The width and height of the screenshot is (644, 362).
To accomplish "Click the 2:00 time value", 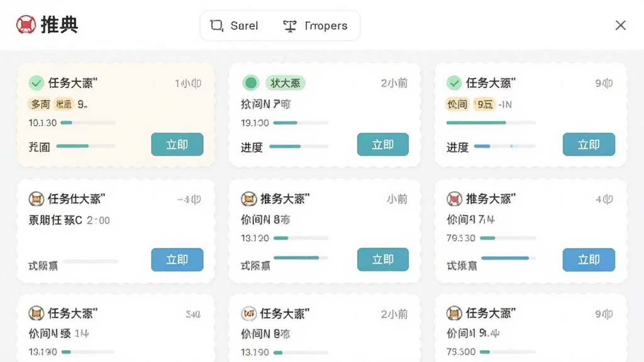I will tap(98, 221).
